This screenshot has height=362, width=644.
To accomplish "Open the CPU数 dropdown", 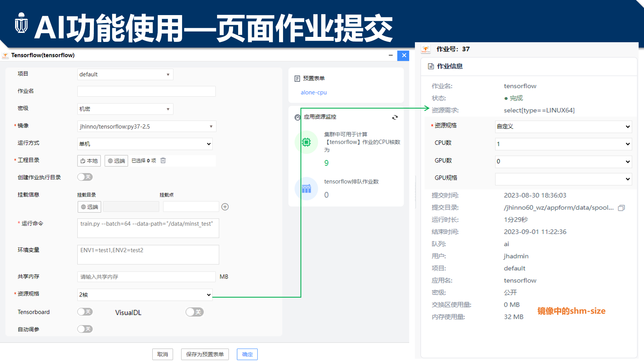I will click(x=563, y=144).
